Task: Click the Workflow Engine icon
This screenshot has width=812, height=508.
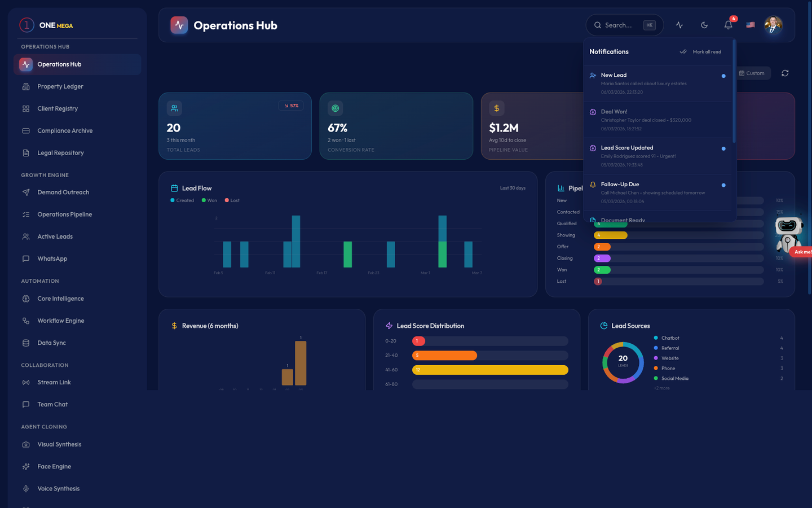Action: tap(26, 321)
